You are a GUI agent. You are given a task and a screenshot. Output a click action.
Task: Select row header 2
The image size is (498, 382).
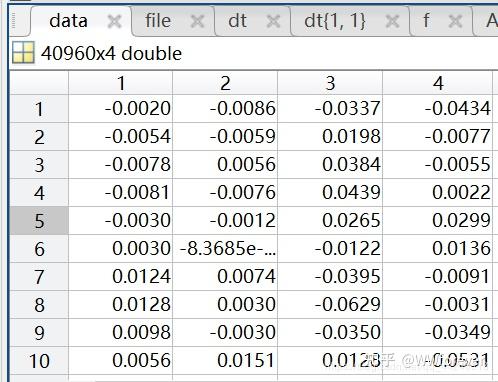[39, 137]
